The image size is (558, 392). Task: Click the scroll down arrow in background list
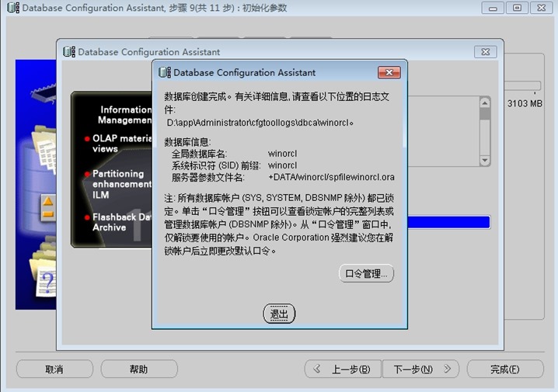click(484, 160)
